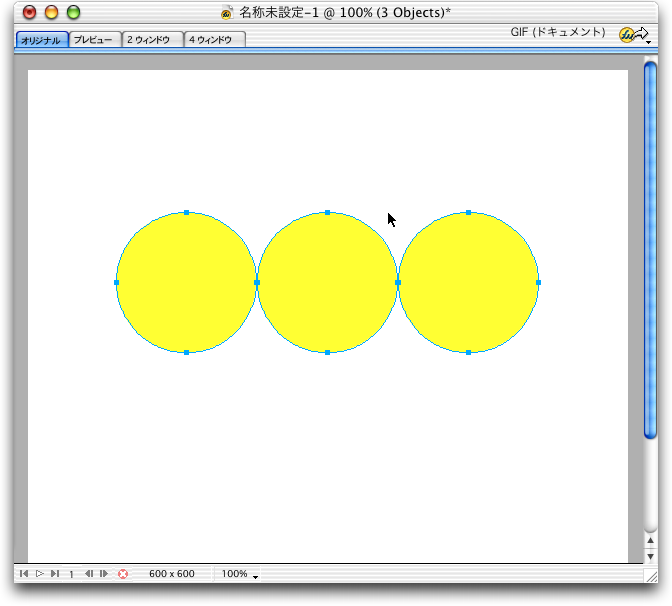Play the animation frames
This screenshot has width=672, height=606.
(39, 573)
